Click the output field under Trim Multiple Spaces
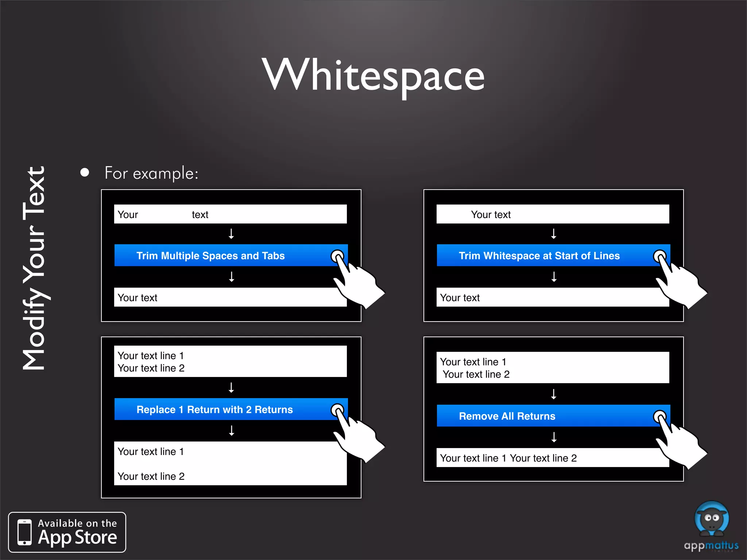The width and height of the screenshot is (747, 560). tap(231, 297)
